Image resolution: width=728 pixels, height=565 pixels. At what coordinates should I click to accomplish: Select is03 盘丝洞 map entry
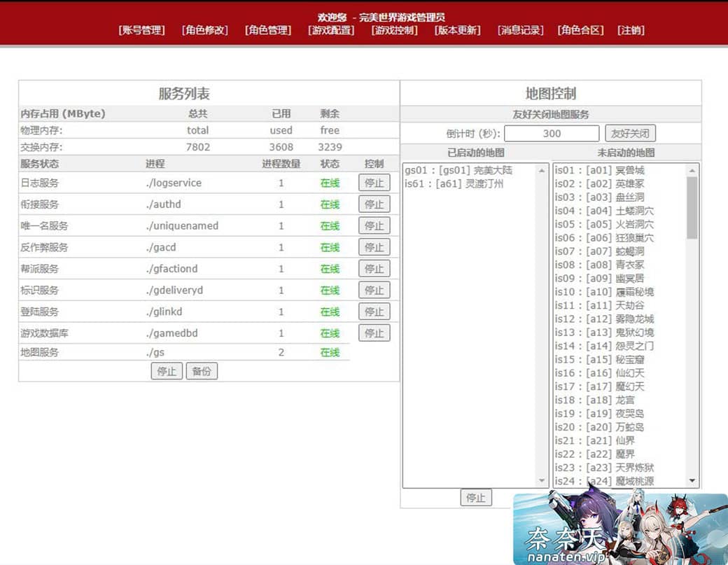[x=619, y=197]
